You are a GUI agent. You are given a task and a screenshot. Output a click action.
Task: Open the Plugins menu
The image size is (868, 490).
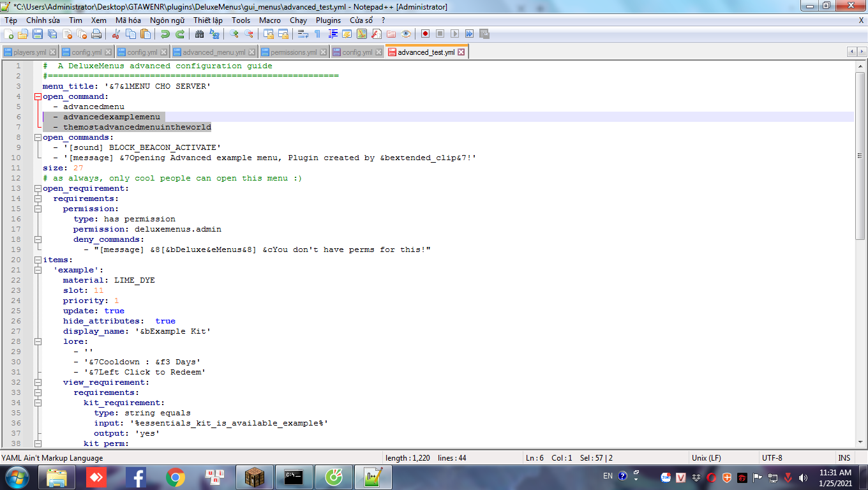[329, 20]
